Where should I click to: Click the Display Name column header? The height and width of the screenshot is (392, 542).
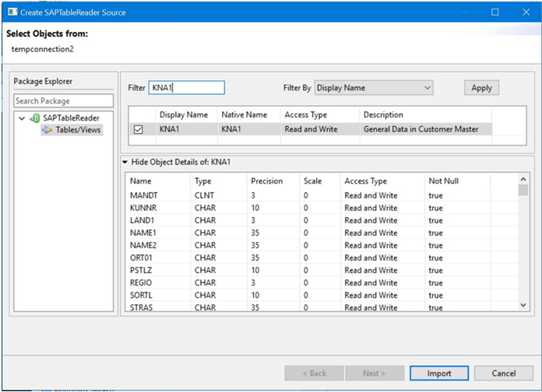[x=183, y=114]
